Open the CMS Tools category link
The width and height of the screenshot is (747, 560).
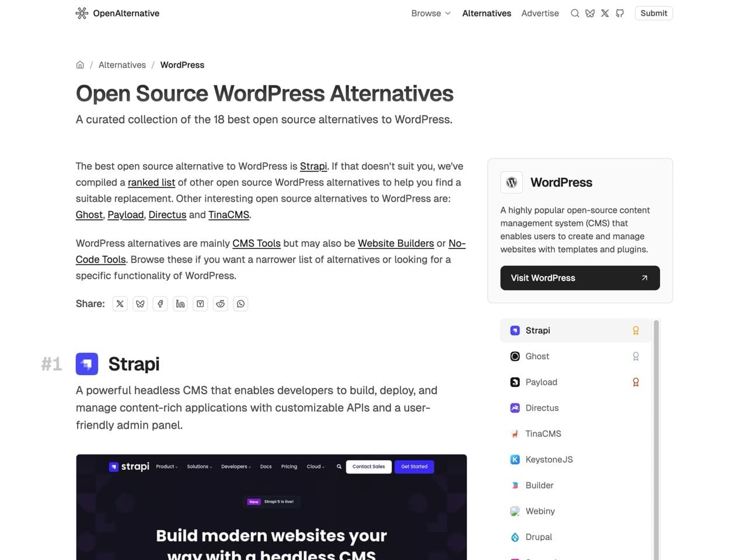point(256,243)
